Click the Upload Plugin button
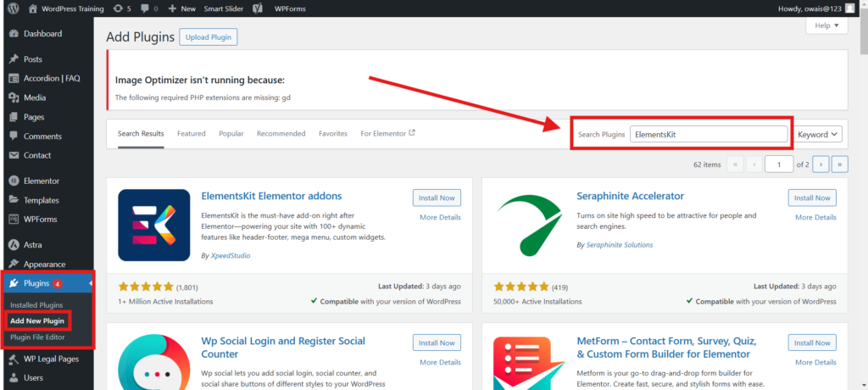Screen dimensions: 868x390 209,37
